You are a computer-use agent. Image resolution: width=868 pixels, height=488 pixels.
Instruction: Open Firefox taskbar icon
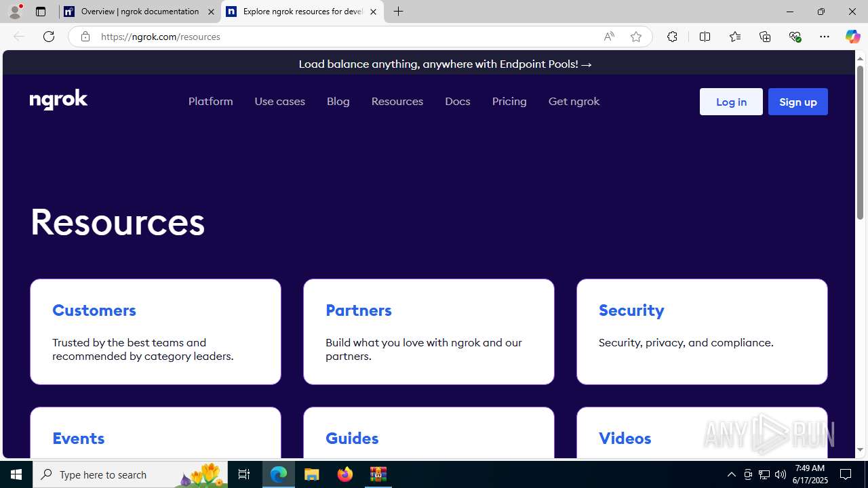tap(345, 474)
